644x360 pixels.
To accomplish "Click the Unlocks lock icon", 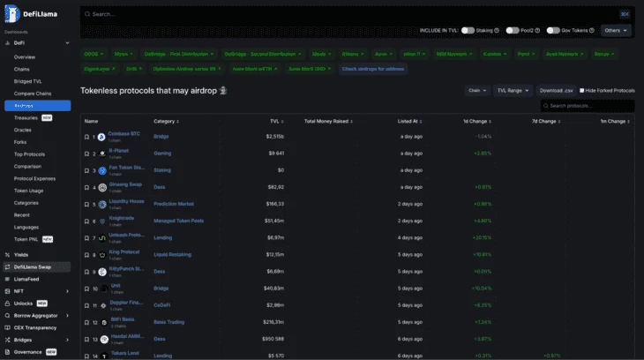I will tap(7, 304).
